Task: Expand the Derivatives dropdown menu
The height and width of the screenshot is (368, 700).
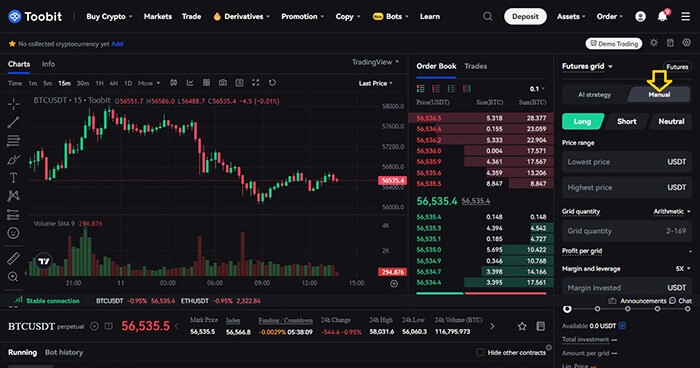Action: [242, 17]
